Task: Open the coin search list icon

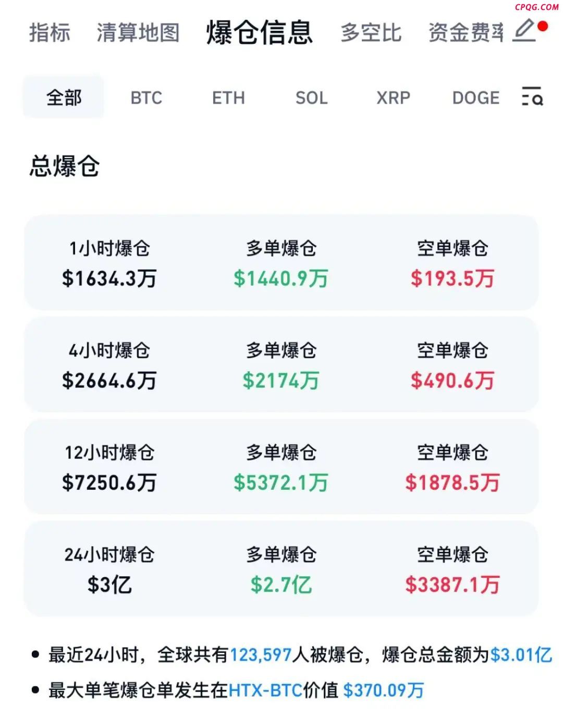Action: 532,96
